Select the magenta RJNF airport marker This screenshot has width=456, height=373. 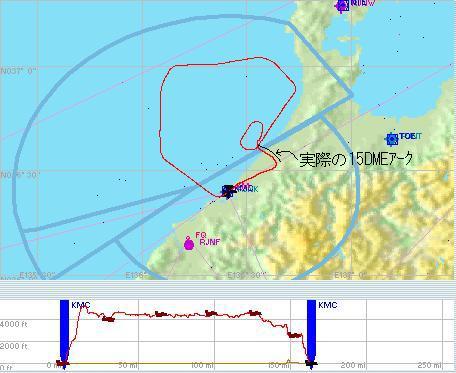click(189, 244)
